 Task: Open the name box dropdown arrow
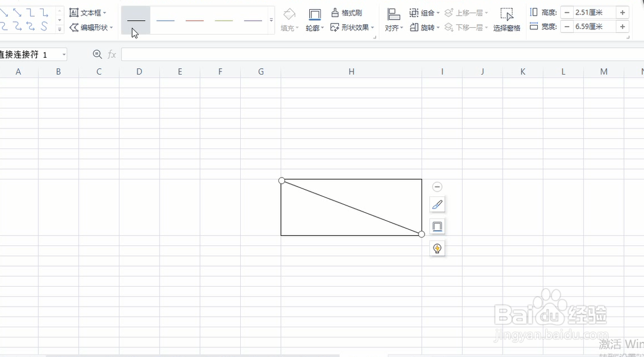coord(64,55)
